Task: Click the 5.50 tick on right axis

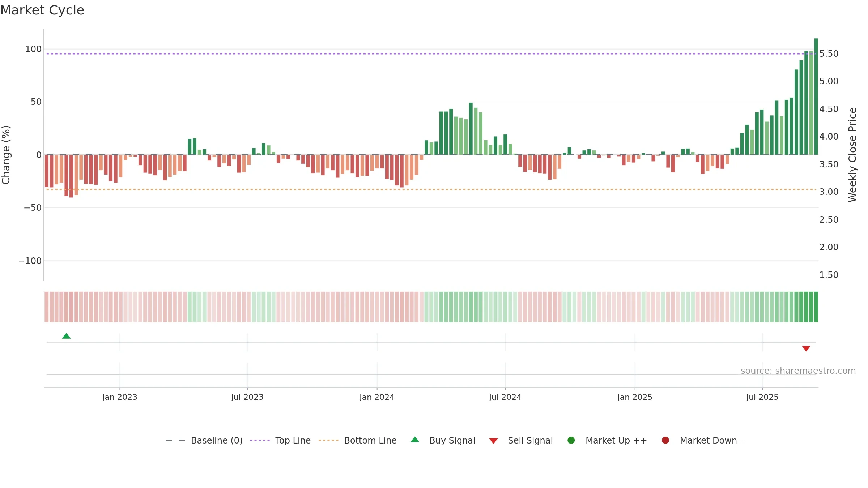Action: click(829, 54)
